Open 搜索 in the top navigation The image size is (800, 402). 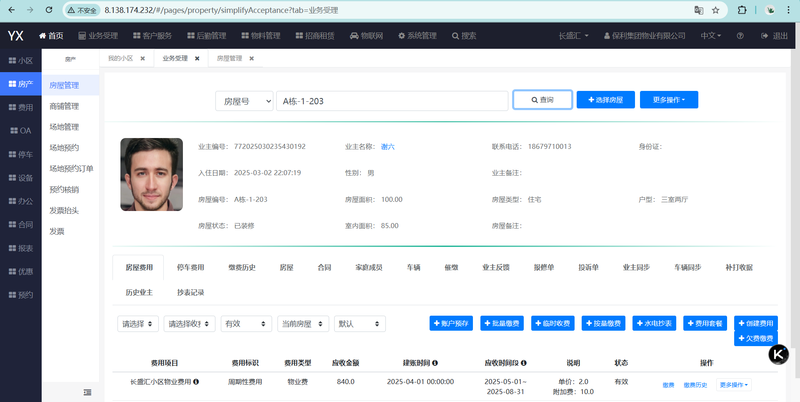tap(462, 35)
